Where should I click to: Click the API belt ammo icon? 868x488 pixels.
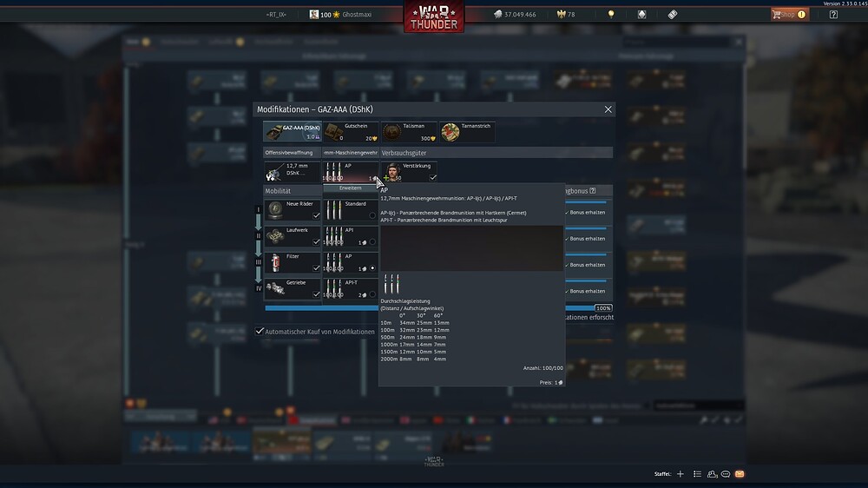click(334, 236)
